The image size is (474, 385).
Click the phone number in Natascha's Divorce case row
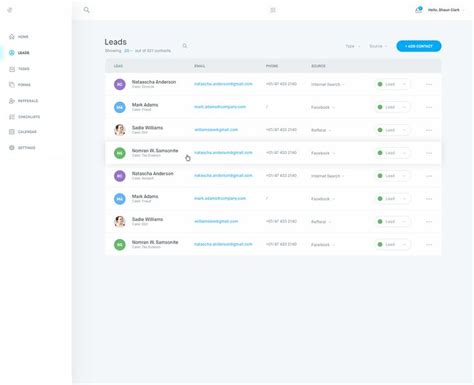pos(281,84)
